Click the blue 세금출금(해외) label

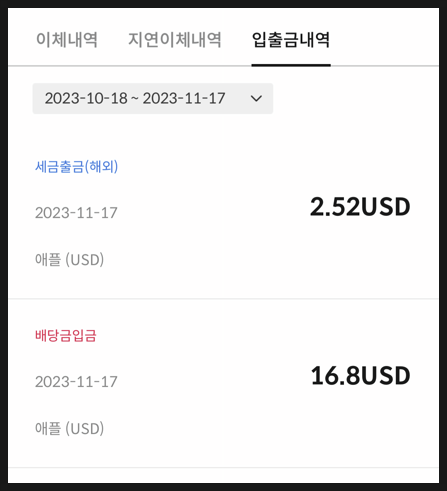tap(76, 166)
